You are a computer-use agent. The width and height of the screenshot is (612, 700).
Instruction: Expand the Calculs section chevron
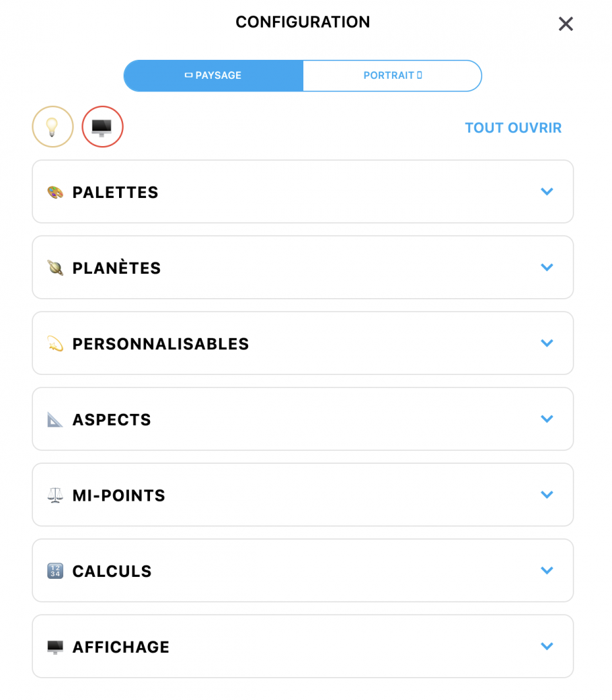tap(547, 570)
